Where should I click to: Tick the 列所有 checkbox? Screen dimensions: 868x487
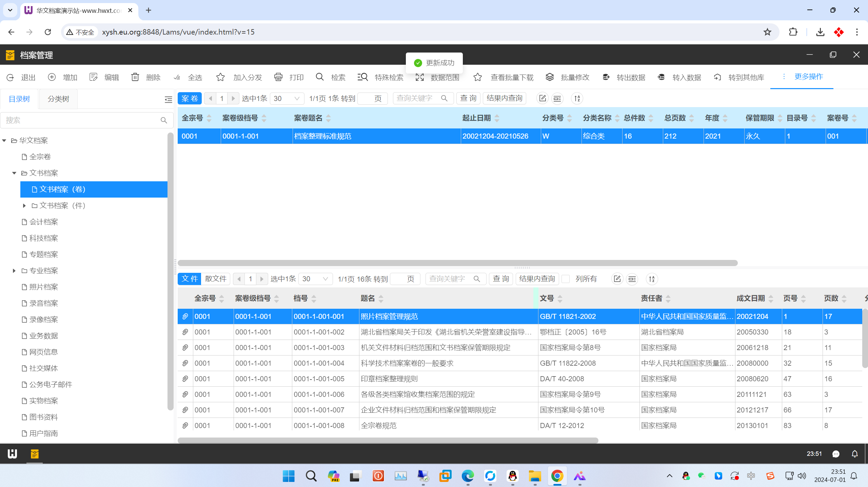566,279
